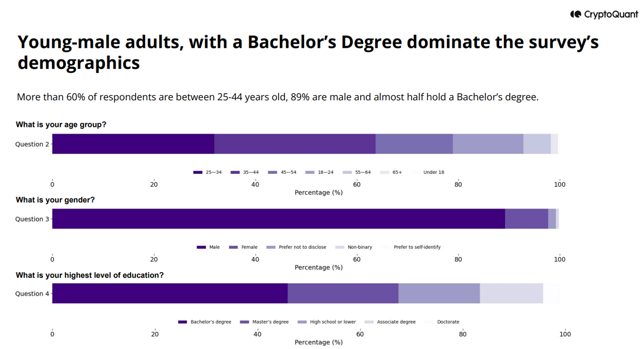Select the Male segment of the gender bar
This screenshot has height=349, width=644.
(x=278, y=219)
